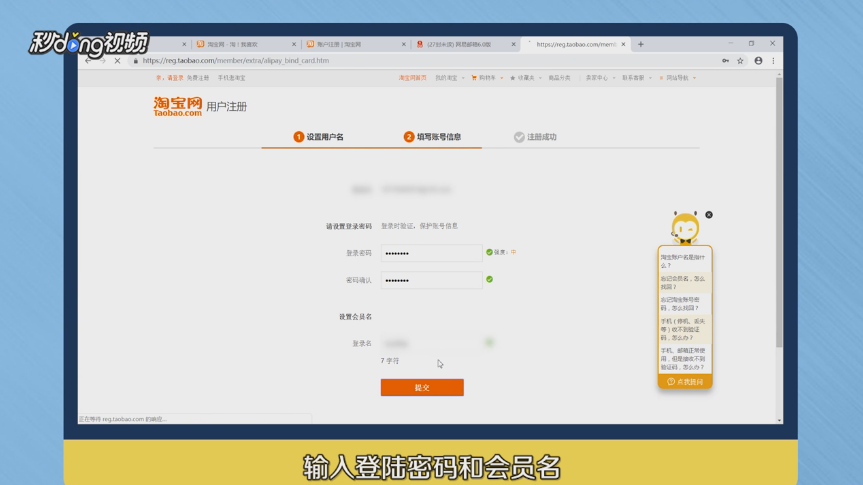This screenshot has height=485, width=863.
Task: Click the 手机逛淘宝 link
Action: coord(231,78)
